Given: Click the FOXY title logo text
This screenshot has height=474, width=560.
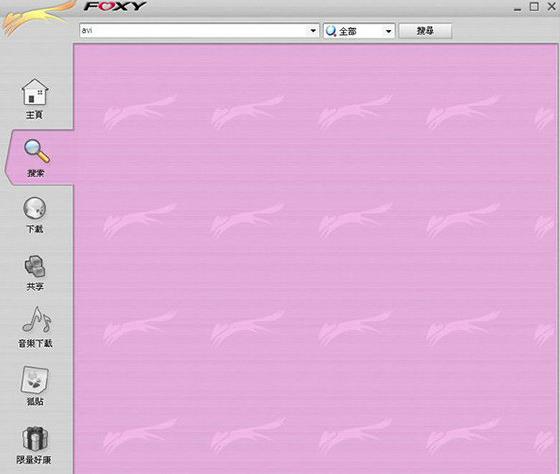Looking at the screenshot, I should pyautogui.click(x=115, y=6).
